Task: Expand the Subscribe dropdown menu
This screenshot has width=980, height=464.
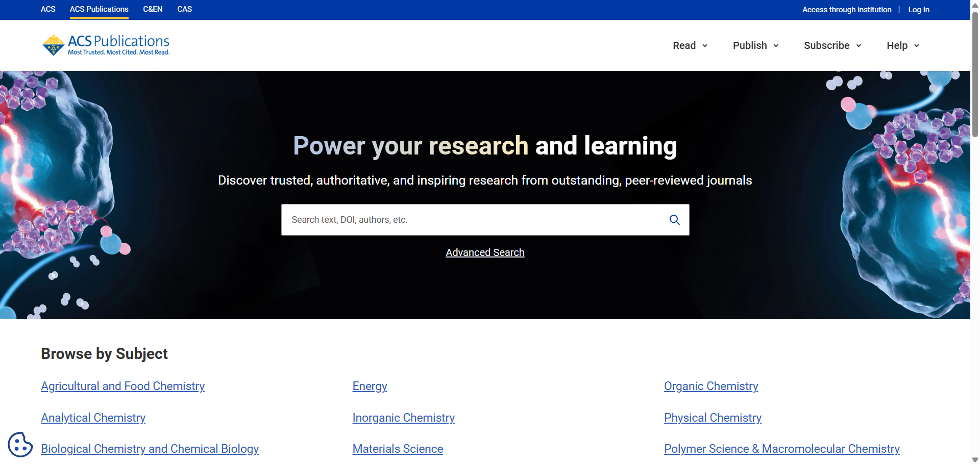Action: point(832,45)
